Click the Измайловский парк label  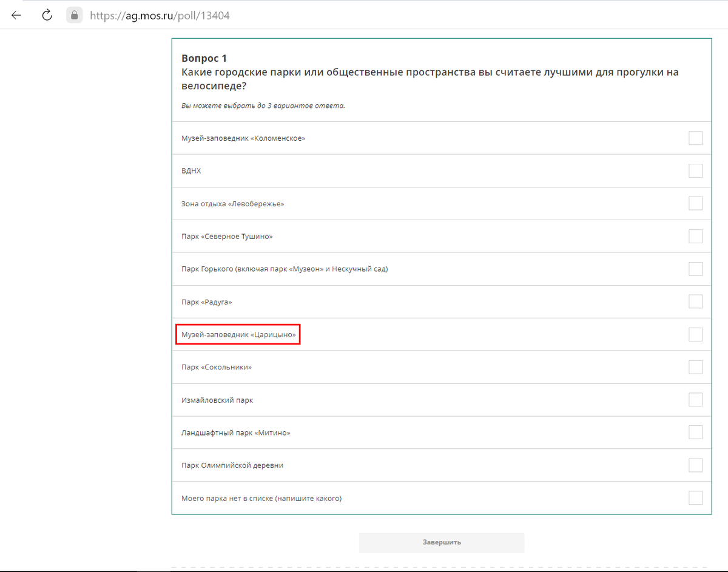pyautogui.click(x=217, y=400)
